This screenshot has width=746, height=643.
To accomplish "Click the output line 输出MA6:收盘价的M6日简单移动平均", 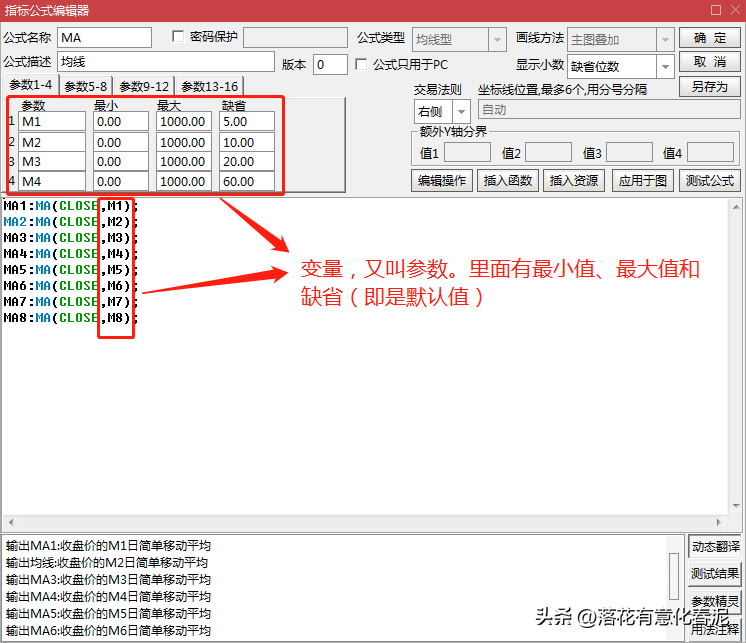I will click(x=108, y=631).
